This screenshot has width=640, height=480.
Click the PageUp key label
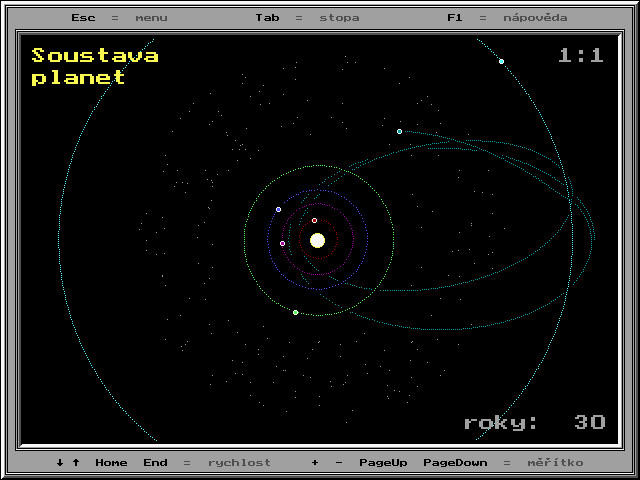click(383, 462)
